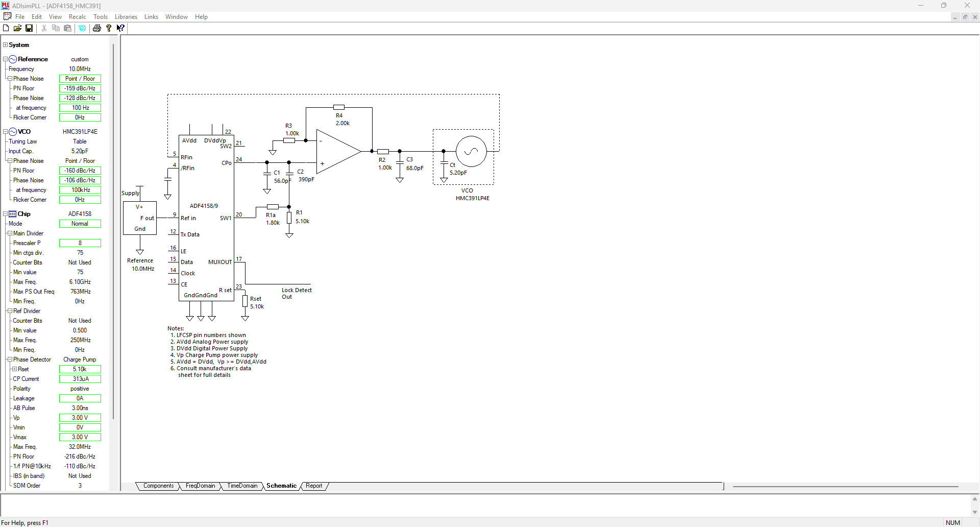Collapse the Chip tree node
This screenshot has height=527, width=980.
pos(5,214)
